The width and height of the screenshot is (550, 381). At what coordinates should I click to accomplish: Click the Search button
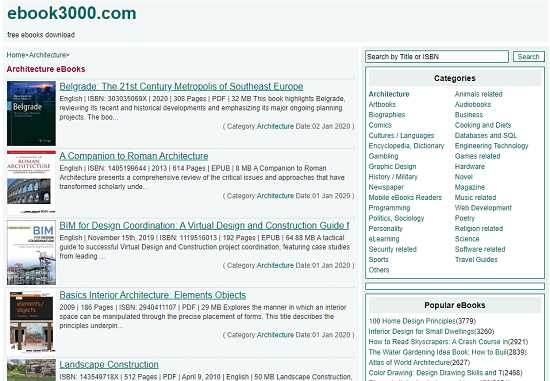coord(529,56)
